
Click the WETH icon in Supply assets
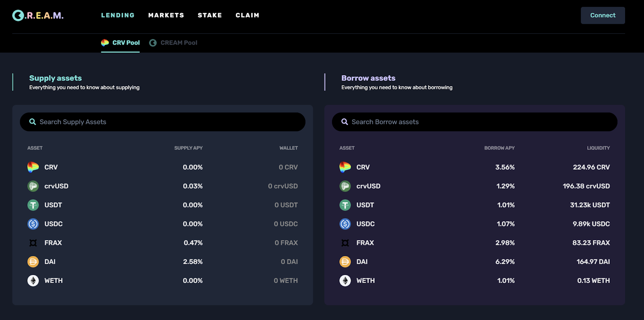click(x=33, y=281)
